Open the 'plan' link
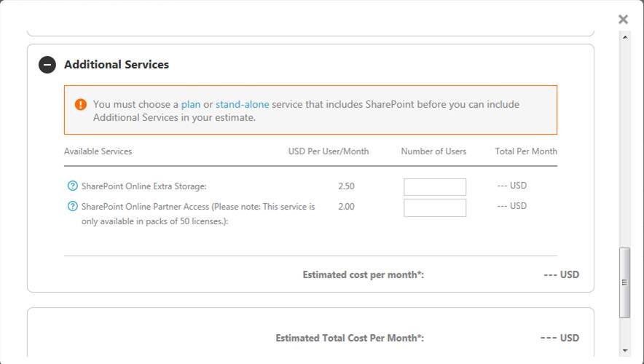Viewport: 644px width, 364px height. (191, 104)
